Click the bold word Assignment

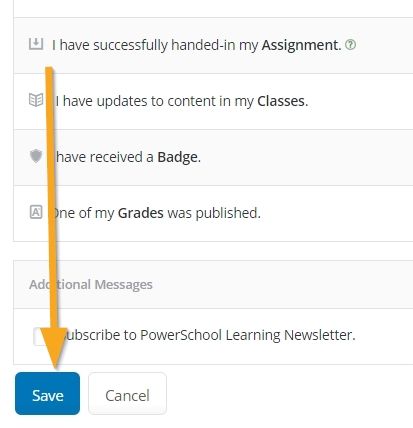click(300, 45)
